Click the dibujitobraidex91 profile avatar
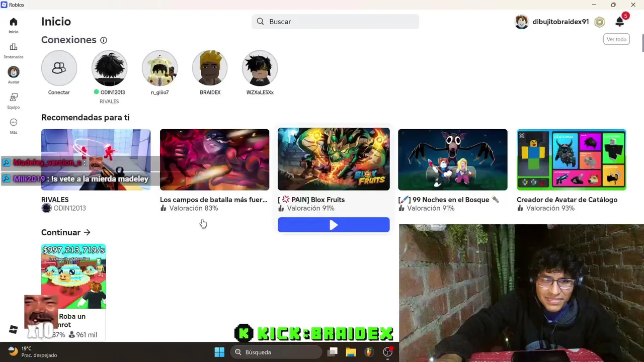Image resolution: width=644 pixels, height=362 pixels. click(x=522, y=22)
